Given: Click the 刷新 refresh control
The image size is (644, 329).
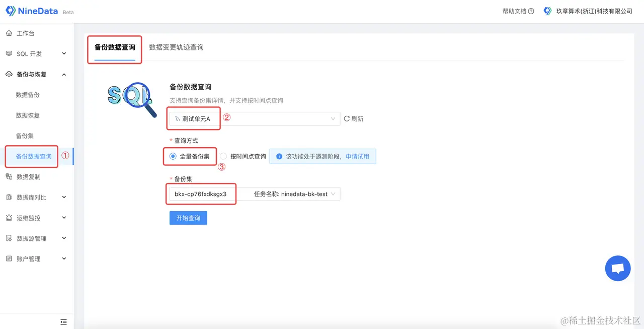Looking at the screenshot, I should pyautogui.click(x=353, y=118).
